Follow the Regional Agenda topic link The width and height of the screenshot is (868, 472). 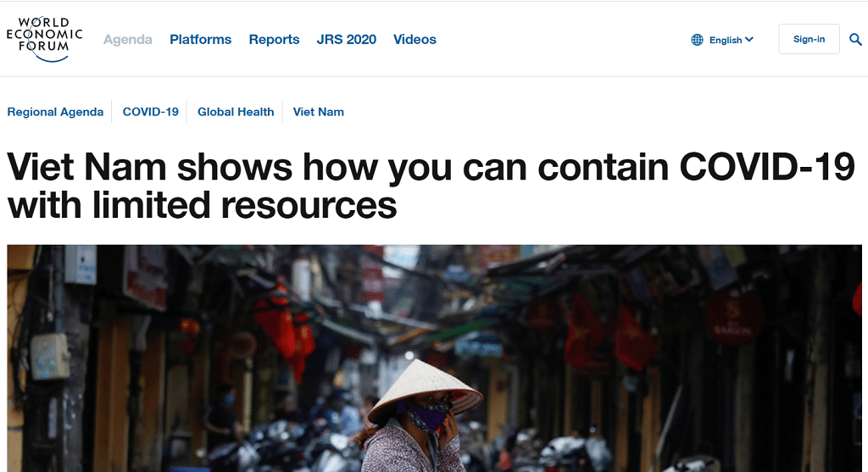pos(55,112)
